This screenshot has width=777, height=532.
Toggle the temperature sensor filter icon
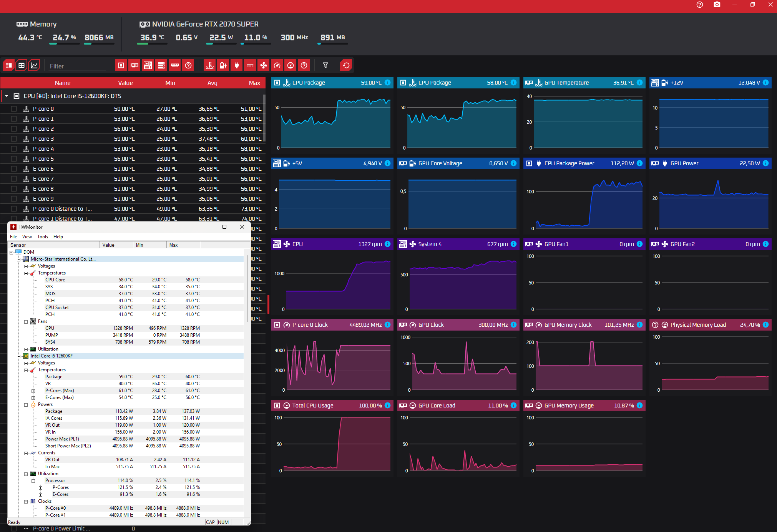tap(209, 65)
